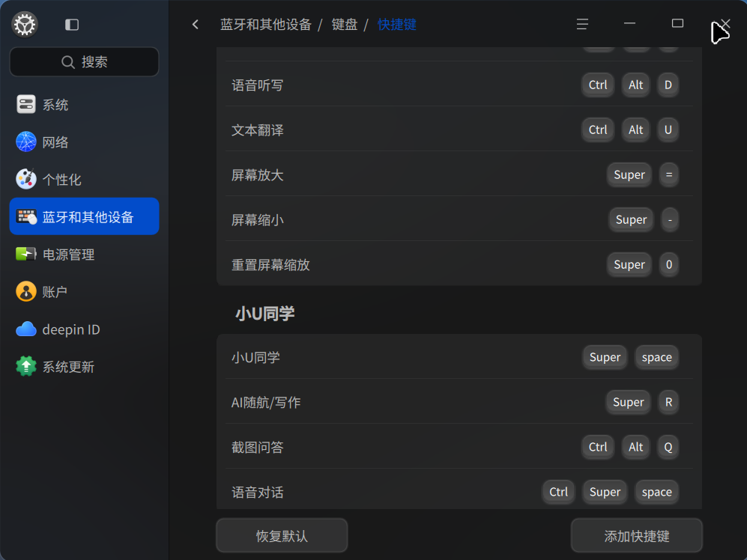The height and width of the screenshot is (560, 747).
Task: Click the Q key of 截图问答
Action: coord(668,447)
